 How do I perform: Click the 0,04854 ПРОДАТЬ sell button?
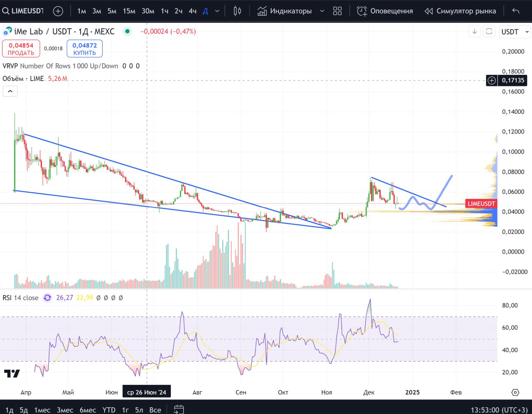pyautogui.click(x=21, y=49)
